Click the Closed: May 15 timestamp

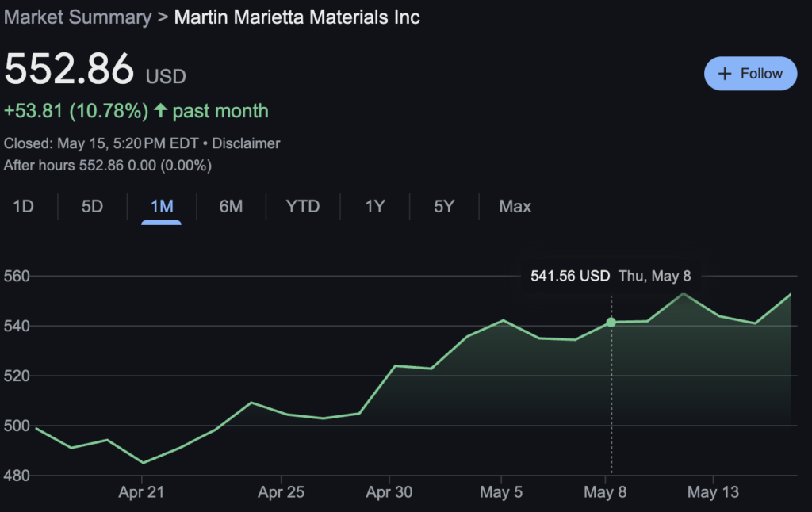[101, 143]
